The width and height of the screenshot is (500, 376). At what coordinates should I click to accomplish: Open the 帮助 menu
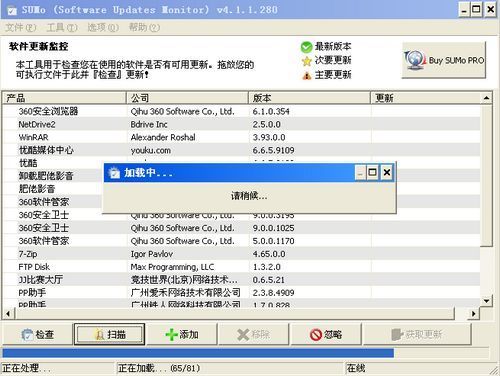pyautogui.click(x=144, y=27)
